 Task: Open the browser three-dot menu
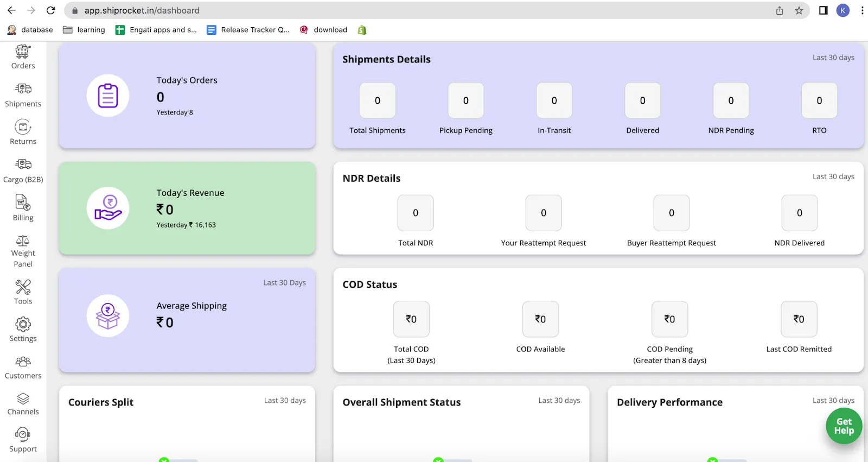click(x=862, y=10)
